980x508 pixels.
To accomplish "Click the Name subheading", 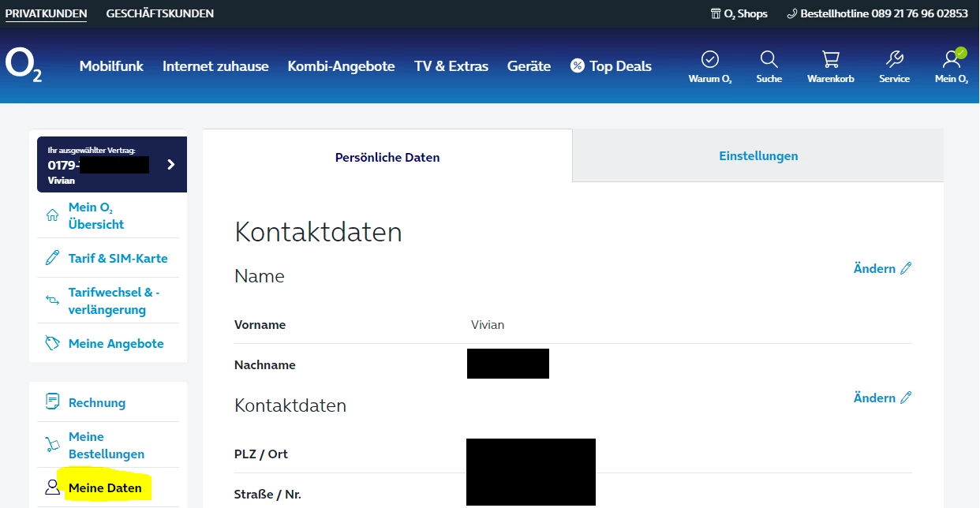I will coord(260,276).
